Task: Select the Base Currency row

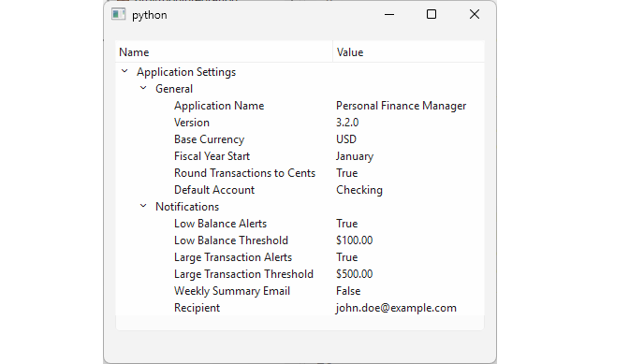Action: click(x=300, y=139)
